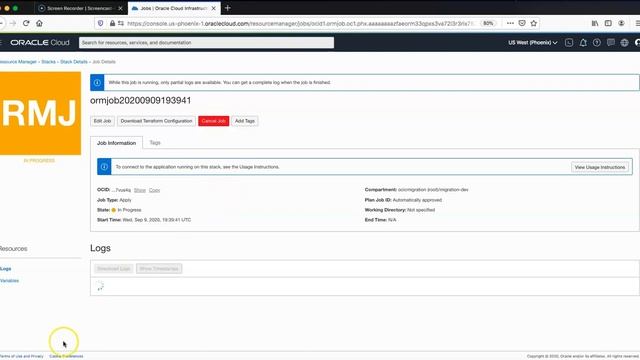
Task: Click the compartment ocicmigration link
Action: [x=433, y=190]
